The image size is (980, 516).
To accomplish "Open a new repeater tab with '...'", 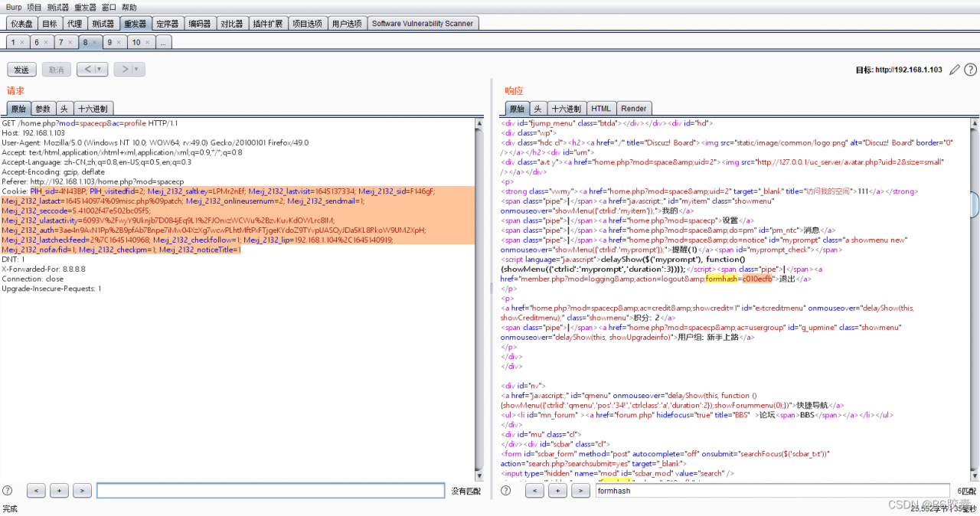I will tap(163, 43).
